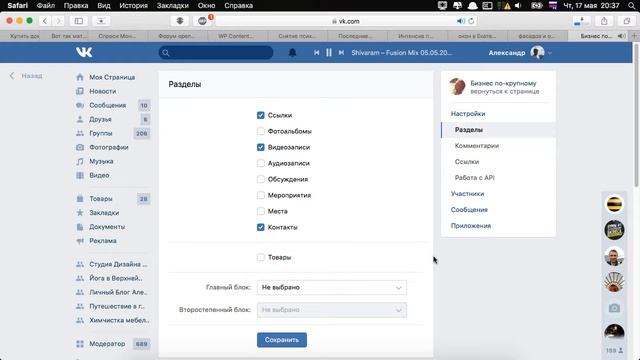The image size is (640, 360).
Task: Open Сообщения in left sidebar
Action: coord(107,105)
